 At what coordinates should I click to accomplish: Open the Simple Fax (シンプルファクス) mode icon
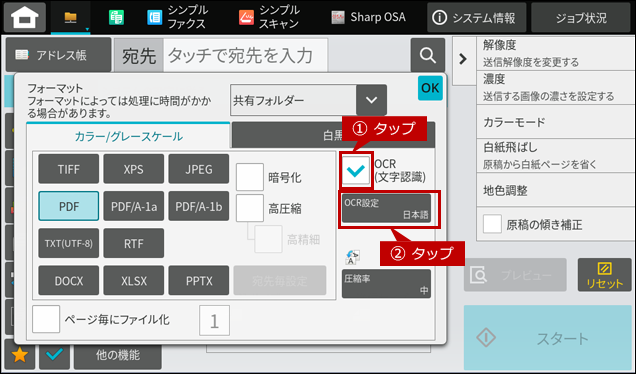[x=155, y=18]
